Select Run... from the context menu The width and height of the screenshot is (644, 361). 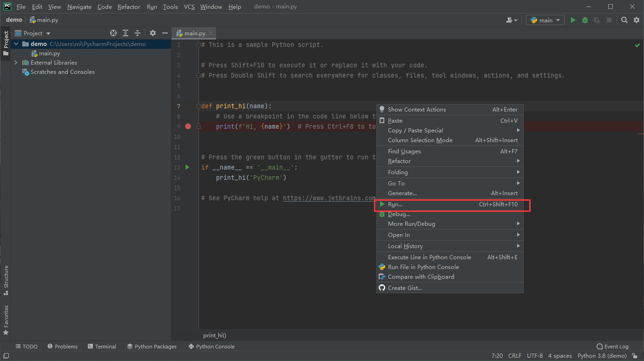pos(395,204)
